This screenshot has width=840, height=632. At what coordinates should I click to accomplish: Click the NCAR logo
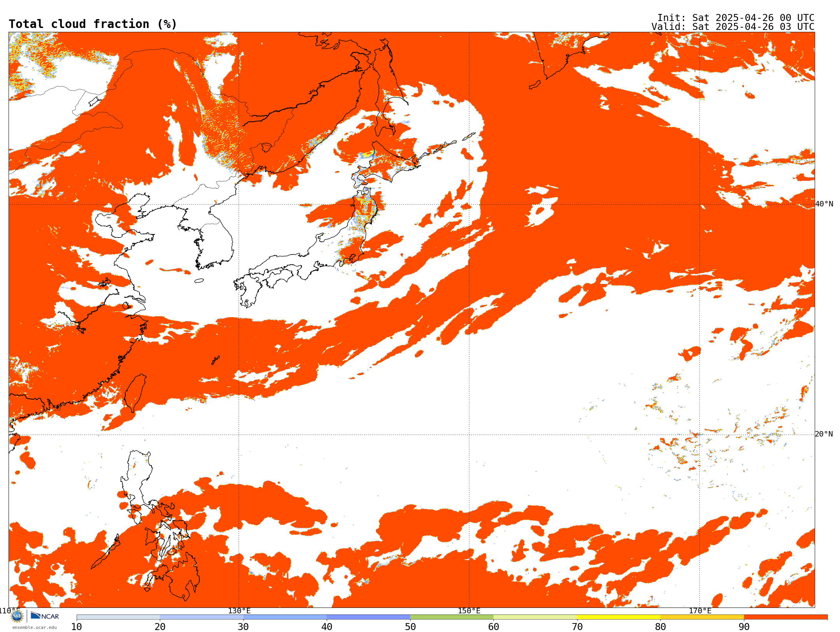tap(45, 616)
